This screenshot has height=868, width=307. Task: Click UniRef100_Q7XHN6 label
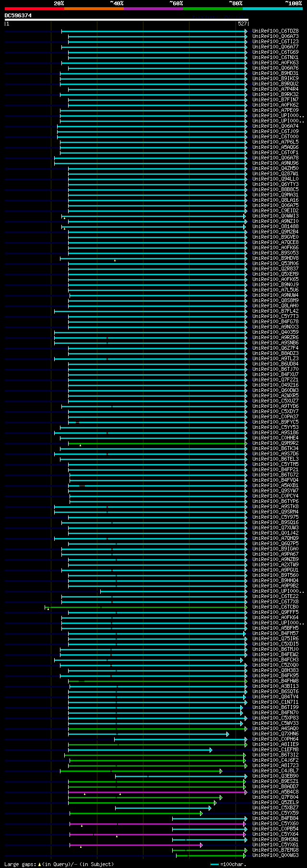tap(275, 734)
